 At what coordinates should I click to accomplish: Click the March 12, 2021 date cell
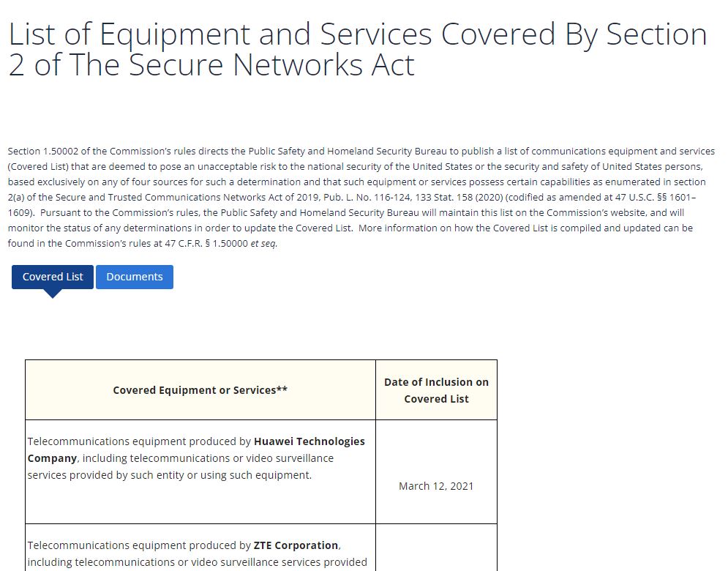[436, 486]
